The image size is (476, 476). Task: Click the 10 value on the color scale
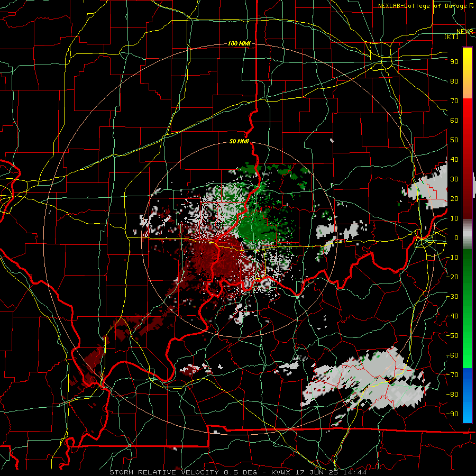coord(454,218)
